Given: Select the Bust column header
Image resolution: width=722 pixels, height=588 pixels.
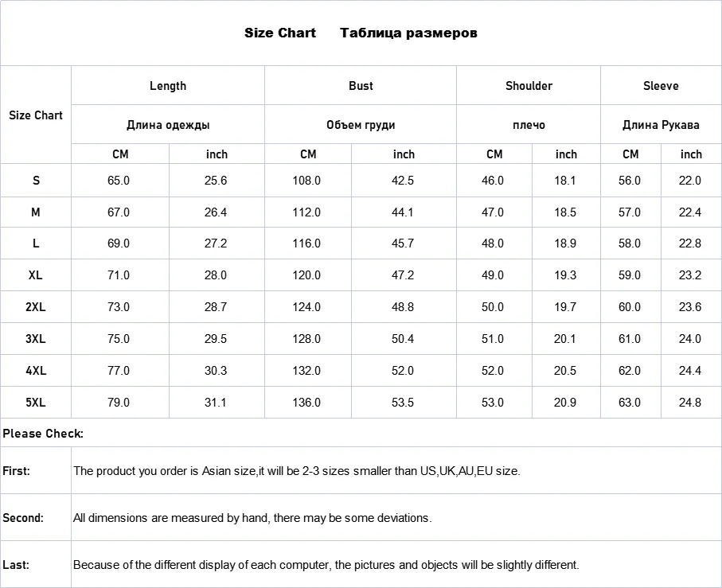Looking at the screenshot, I should 361,86.
